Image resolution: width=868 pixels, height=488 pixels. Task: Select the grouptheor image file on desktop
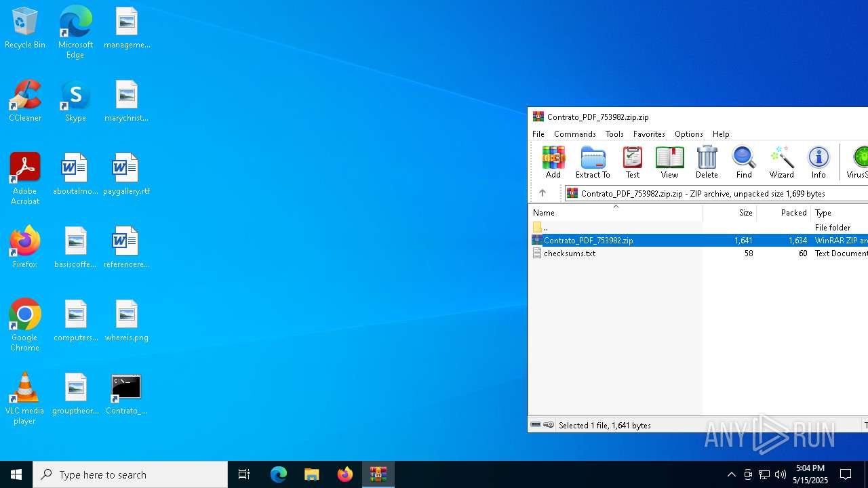75,394
